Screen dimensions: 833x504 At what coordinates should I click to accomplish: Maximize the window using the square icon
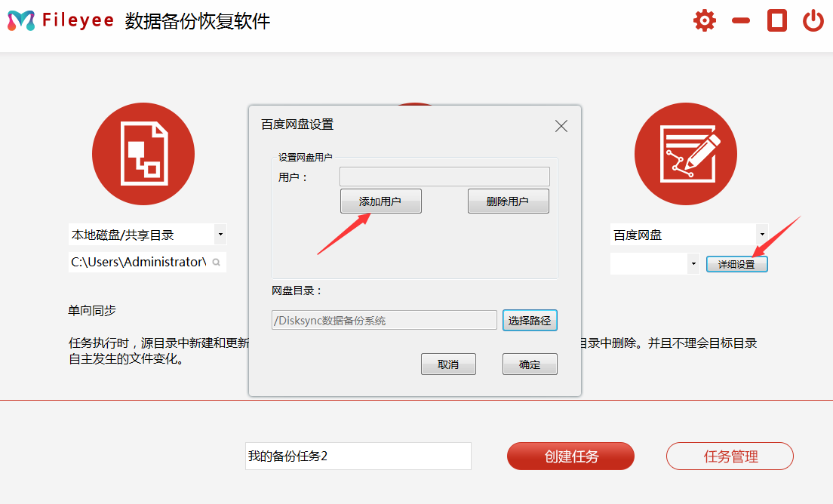pyautogui.click(x=776, y=20)
